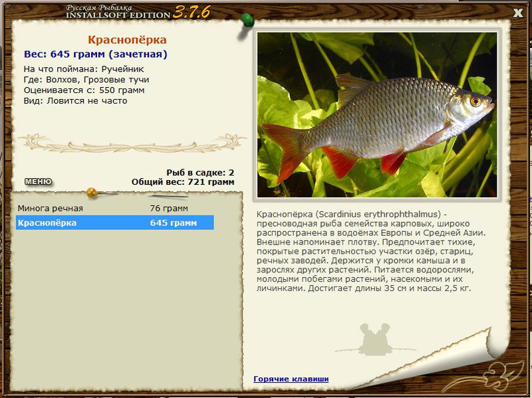Viewport: 532px width, 398px height.
Task: Click the Где: Волхов, Грозовые тучи line
Action: [86, 80]
